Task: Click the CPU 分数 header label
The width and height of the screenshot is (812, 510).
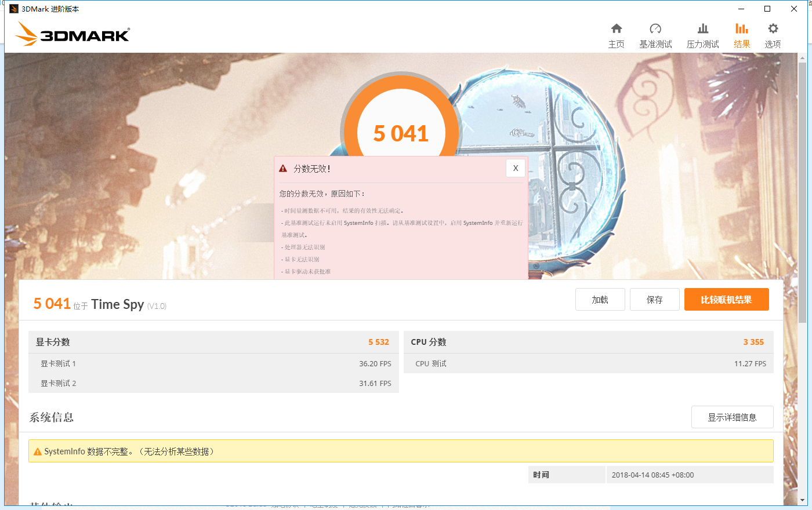Action: 429,342
